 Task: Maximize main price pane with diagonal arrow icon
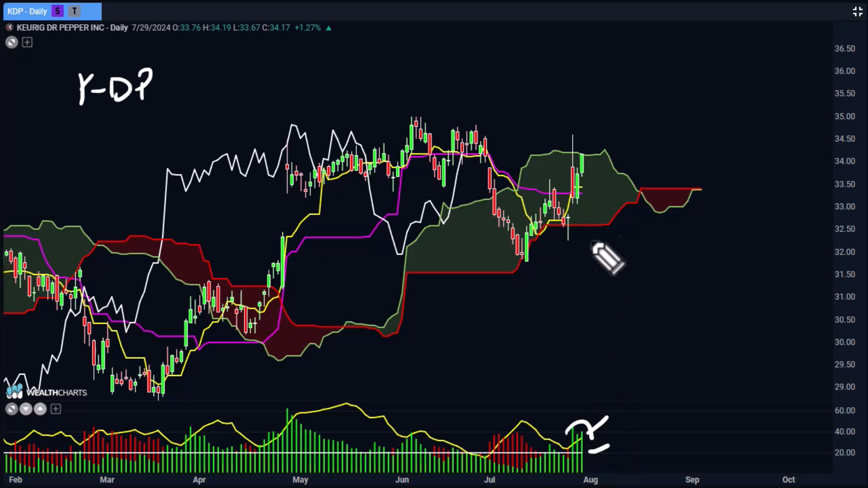tap(12, 42)
